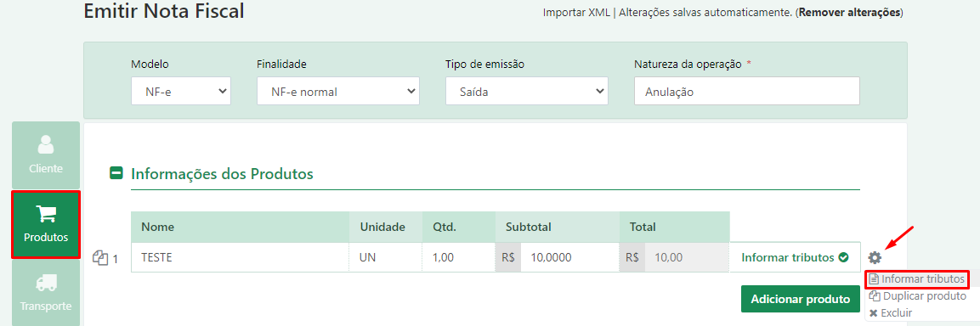Expand the Finalidade dropdown
Viewport: 980px width, 326px height.
point(338,91)
